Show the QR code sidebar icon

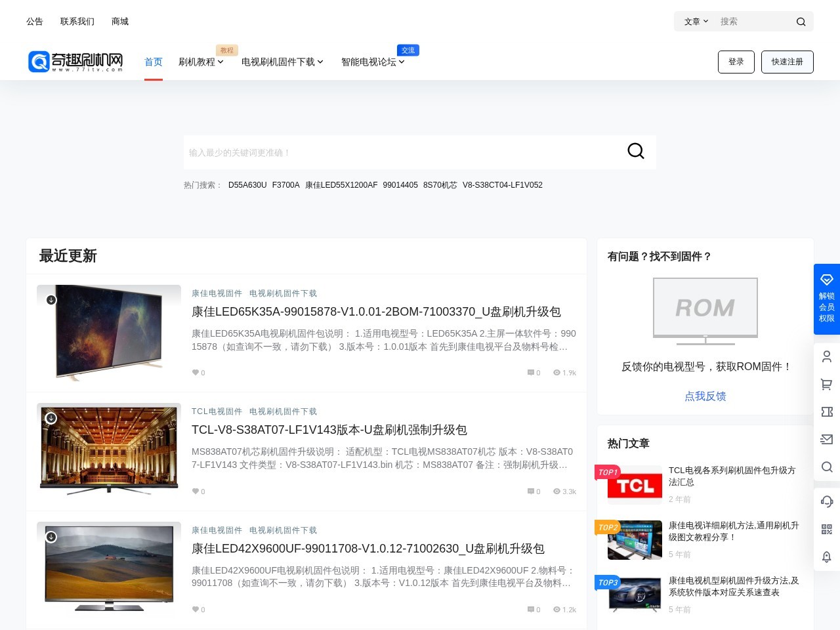tap(827, 529)
